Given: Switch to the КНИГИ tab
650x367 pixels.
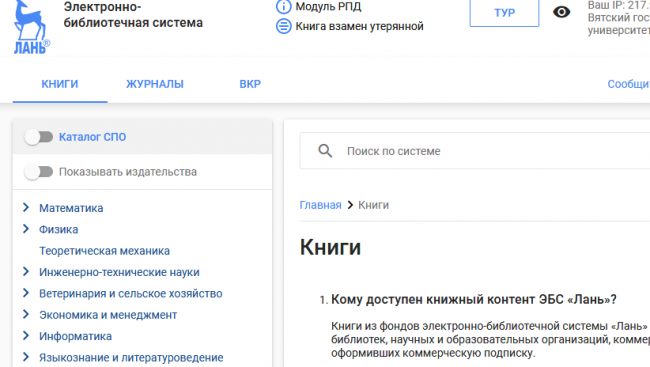Looking at the screenshot, I should 60,84.
